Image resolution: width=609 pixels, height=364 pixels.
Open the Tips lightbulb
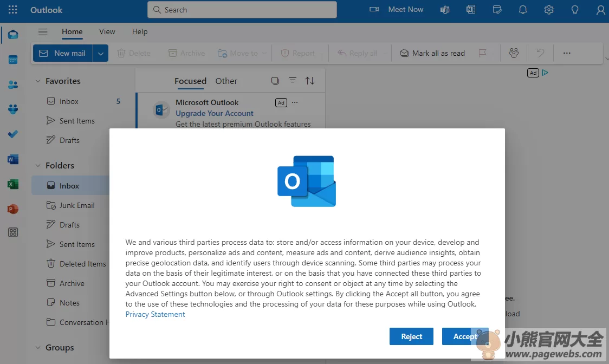575,10
